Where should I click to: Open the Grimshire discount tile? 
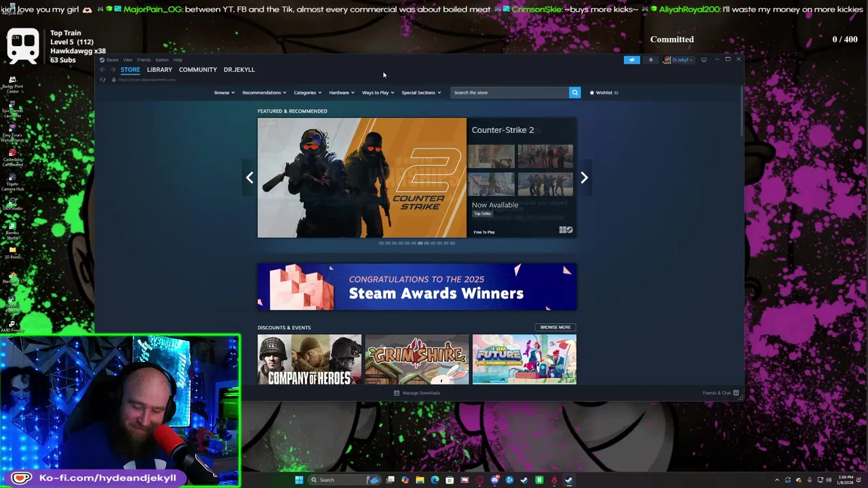417,359
